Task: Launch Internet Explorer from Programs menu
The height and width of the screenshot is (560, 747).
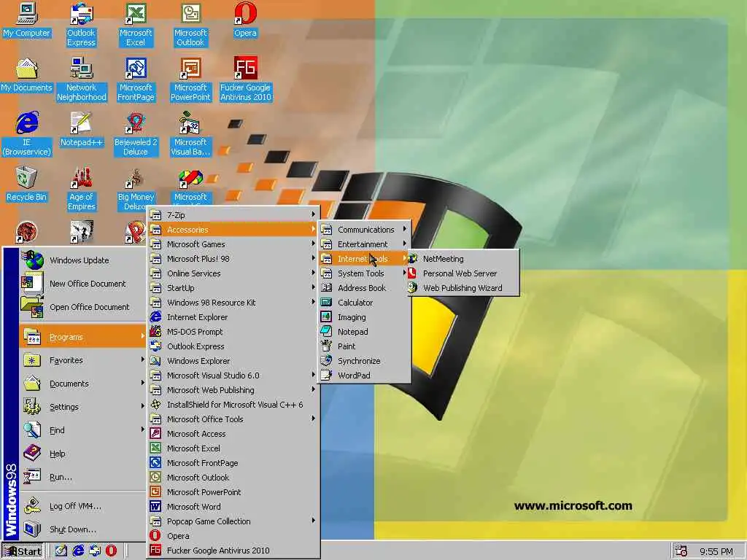Action: tap(233, 318)
